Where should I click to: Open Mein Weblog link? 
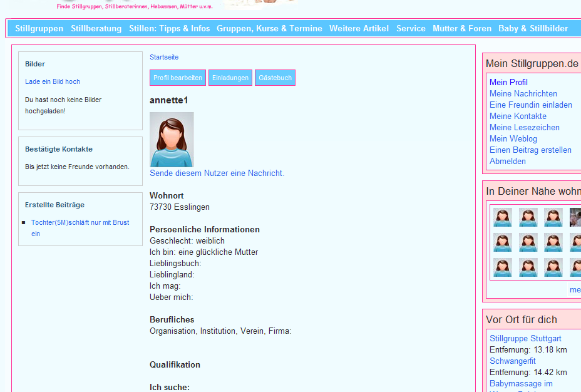pyautogui.click(x=513, y=138)
